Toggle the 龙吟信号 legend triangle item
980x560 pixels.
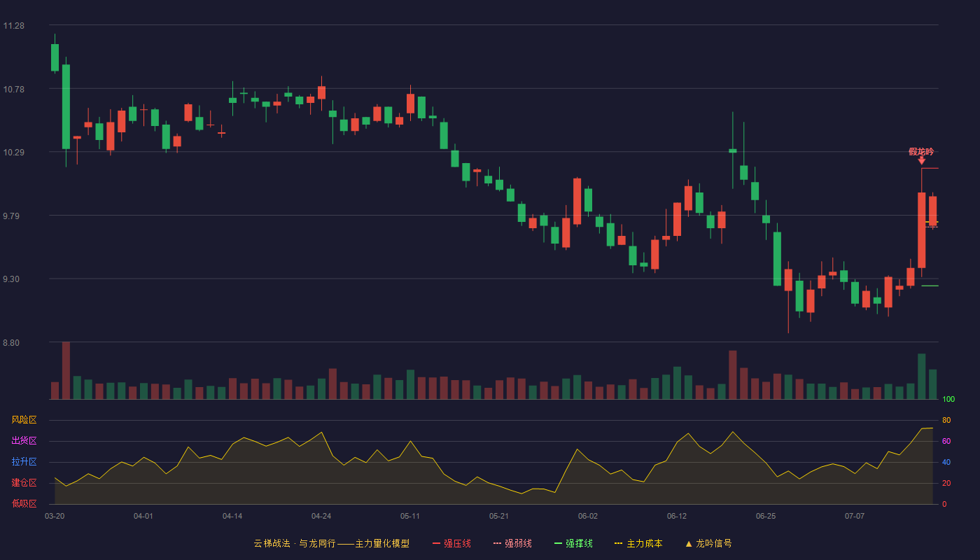tap(708, 543)
